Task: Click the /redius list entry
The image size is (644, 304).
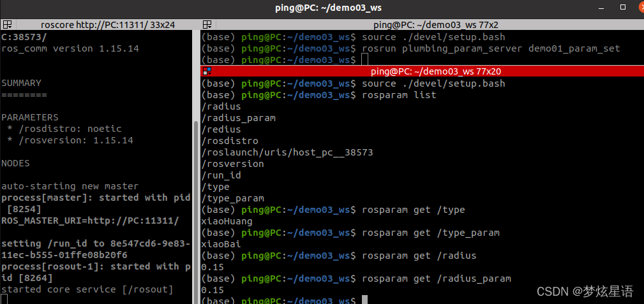Action: (x=221, y=129)
